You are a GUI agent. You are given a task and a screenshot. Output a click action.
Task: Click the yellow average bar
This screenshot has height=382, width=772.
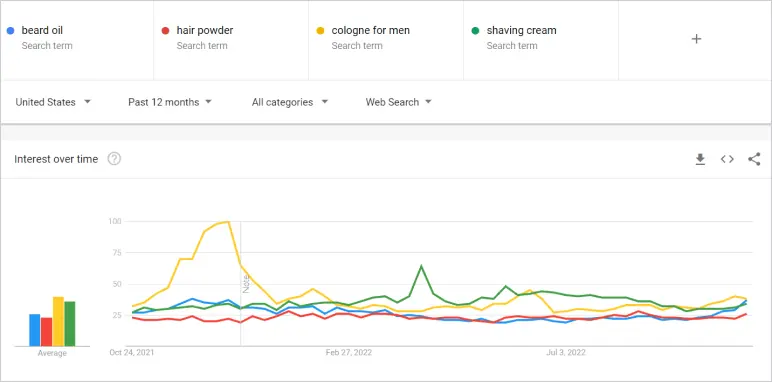(59, 321)
